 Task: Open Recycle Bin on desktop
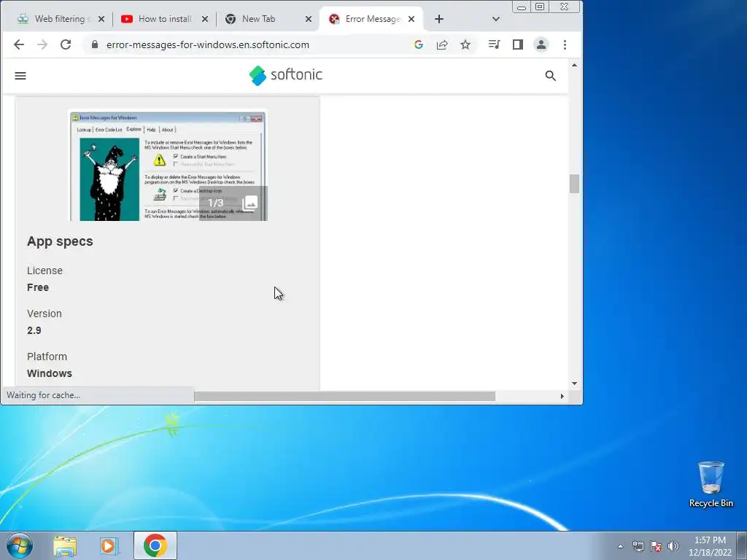click(711, 485)
